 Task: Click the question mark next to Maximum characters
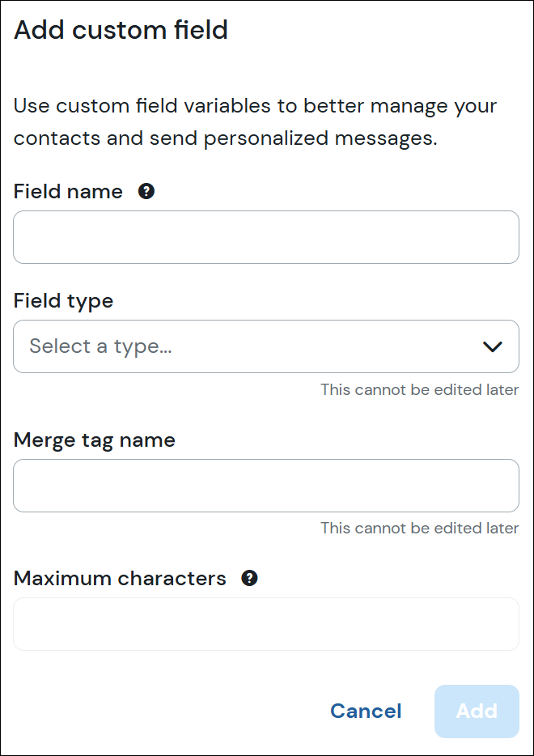[x=249, y=578]
